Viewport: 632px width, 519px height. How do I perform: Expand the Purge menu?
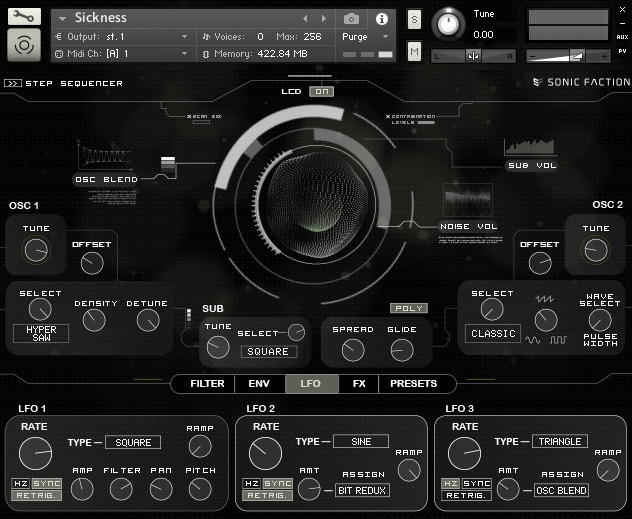365,37
